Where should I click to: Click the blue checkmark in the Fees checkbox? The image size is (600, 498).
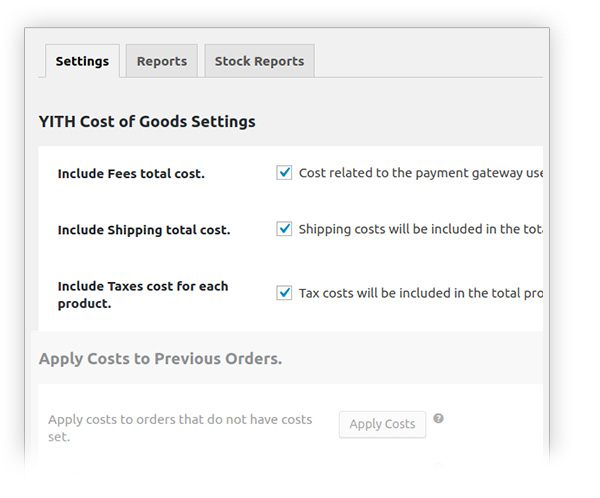(x=284, y=172)
